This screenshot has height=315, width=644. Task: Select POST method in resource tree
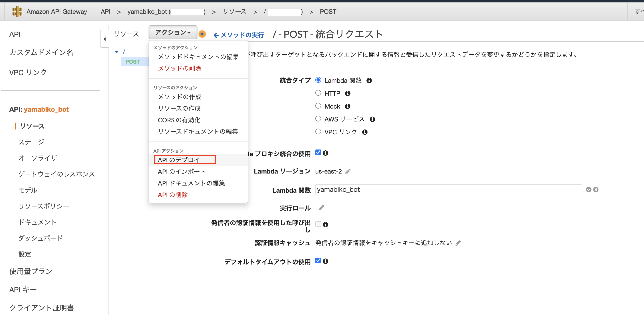tap(133, 62)
